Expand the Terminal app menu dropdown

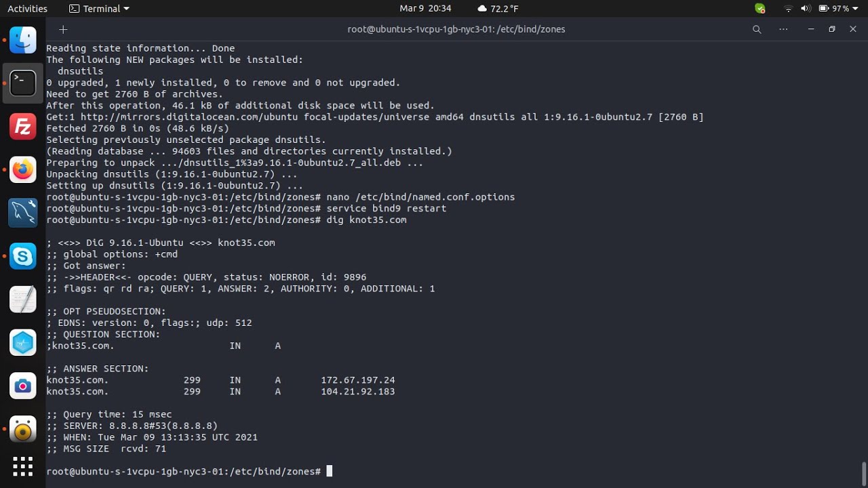point(99,9)
